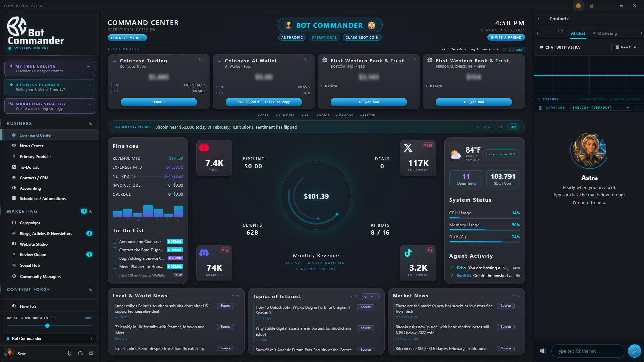Viewport: 644px width, 362px height.
Task: Click the orange icon in title bar
Action: (x=578, y=6)
